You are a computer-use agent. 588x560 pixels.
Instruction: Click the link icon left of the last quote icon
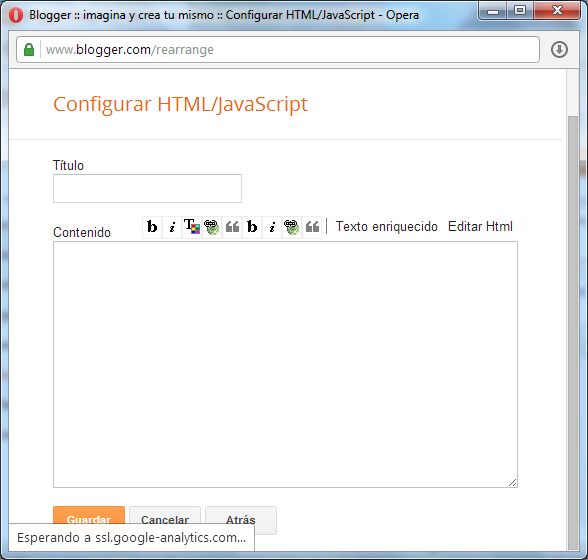(x=292, y=227)
